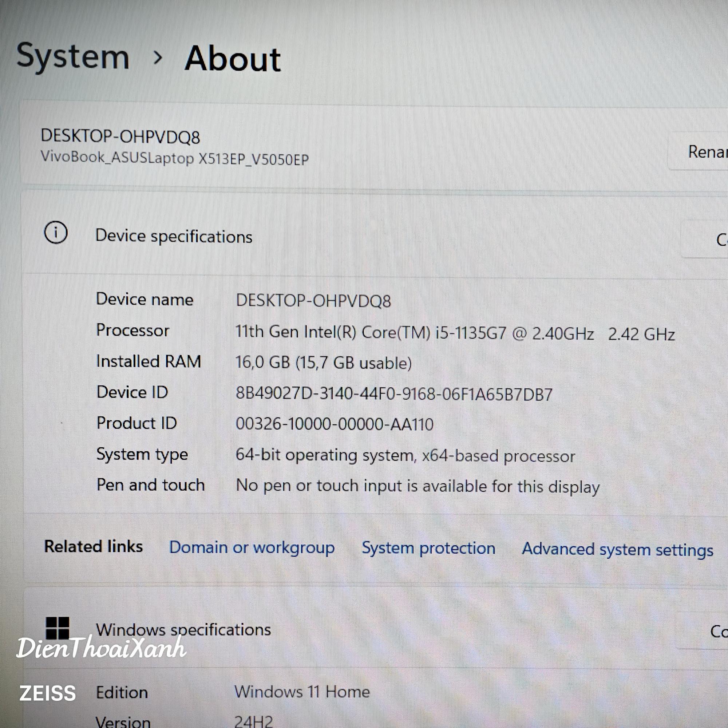The height and width of the screenshot is (728, 728).
Task: Select the VivoBook_ASUSLaptop X513EP_V5050EP model text
Action: [175, 158]
